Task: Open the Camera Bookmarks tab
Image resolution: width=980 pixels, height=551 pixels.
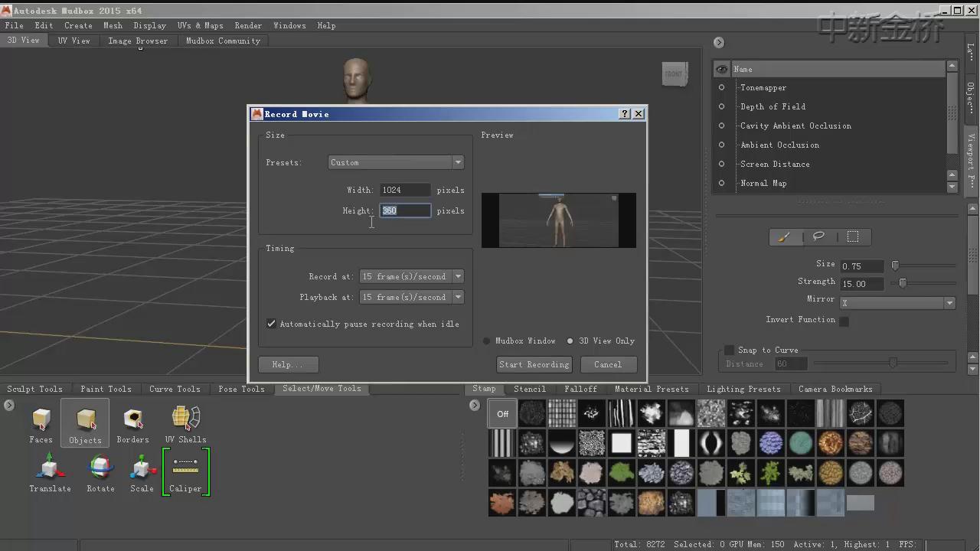Action: click(835, 389)
